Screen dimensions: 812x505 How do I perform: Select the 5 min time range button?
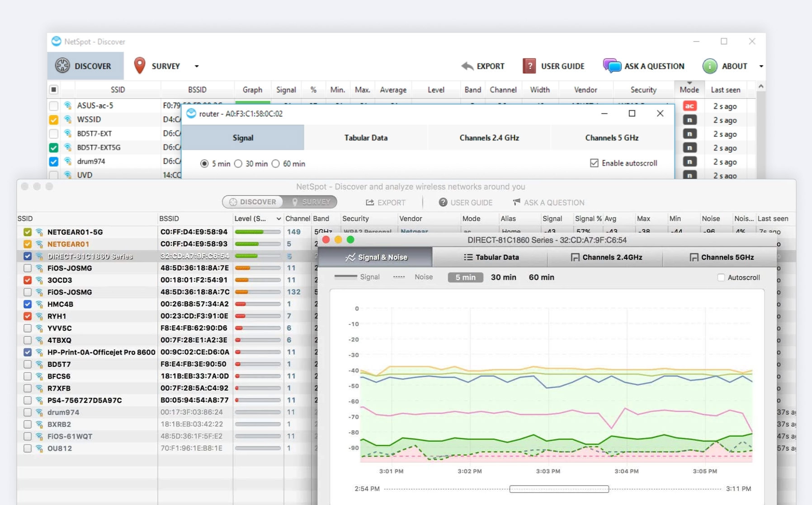pyautogui.click(x=465, y=277)
